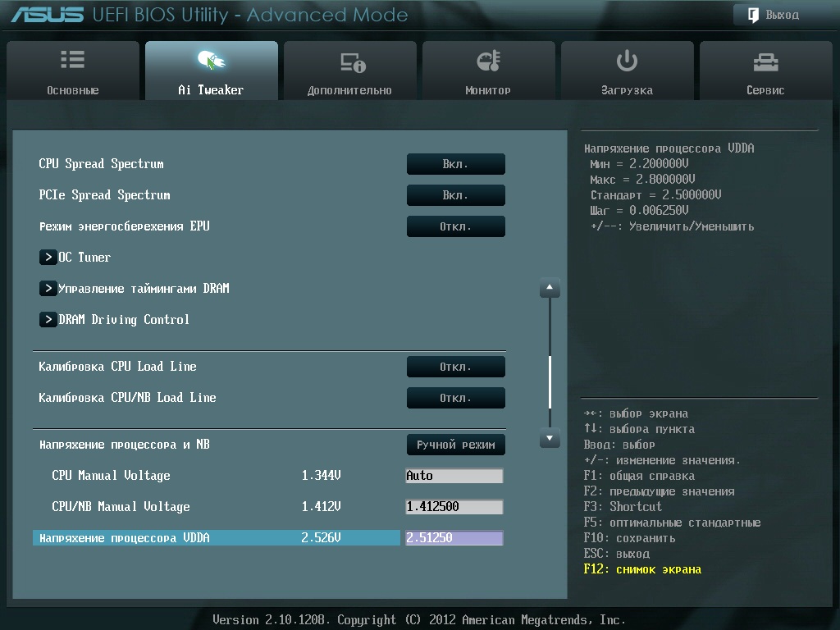Screen dimensions: 840x630
Task: Toggle Режим энергосбережения EPU Откл. option
Action: tap(456, 226)
